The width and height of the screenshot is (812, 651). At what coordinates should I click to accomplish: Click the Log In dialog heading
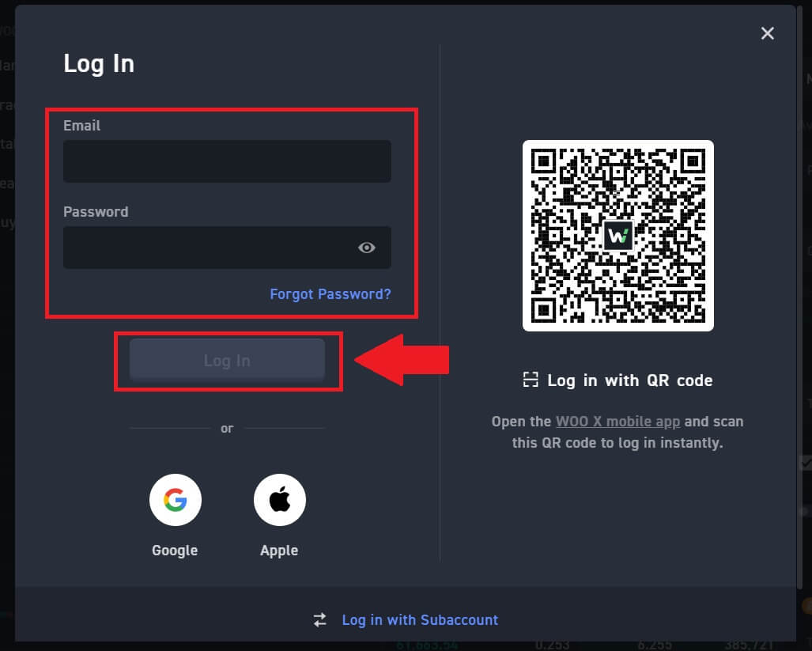click(99, 63)
